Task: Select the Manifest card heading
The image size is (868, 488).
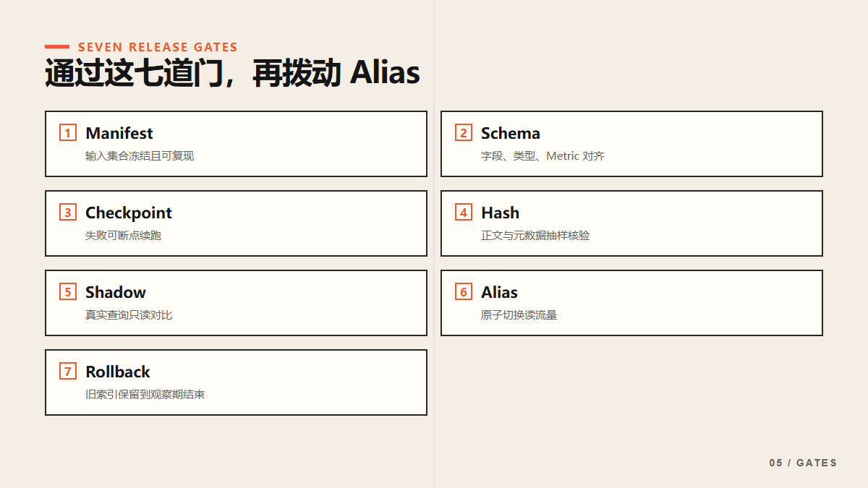Action: [119, 133]
